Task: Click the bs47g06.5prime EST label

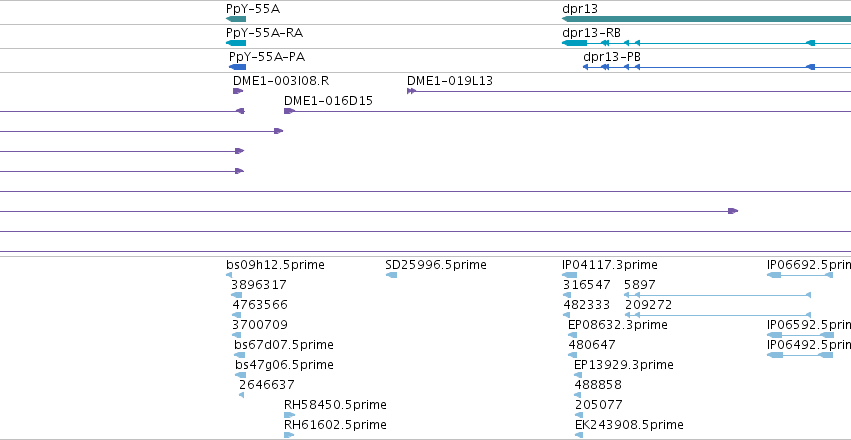Action: (284, 365)
